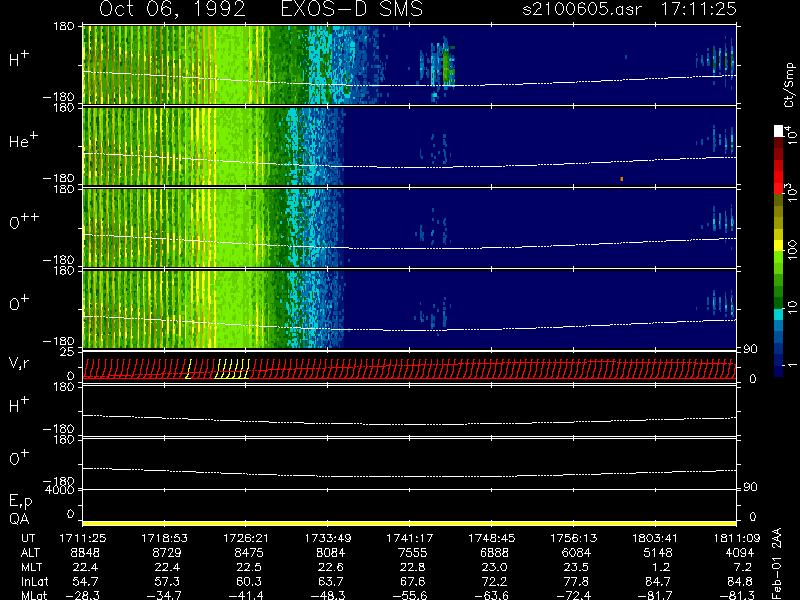Click the altitude value '8729'
Viewport: 800px width, 600px height.
[x=167, y=553]
